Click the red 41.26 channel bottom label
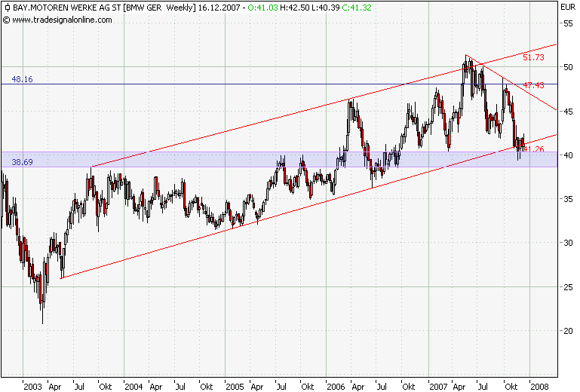580x392 pixels. tap(534, 149)
